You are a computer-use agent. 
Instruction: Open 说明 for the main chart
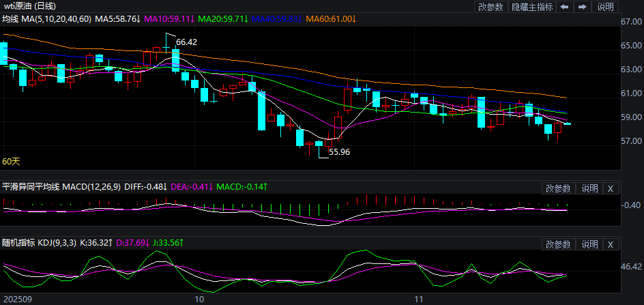605,7
